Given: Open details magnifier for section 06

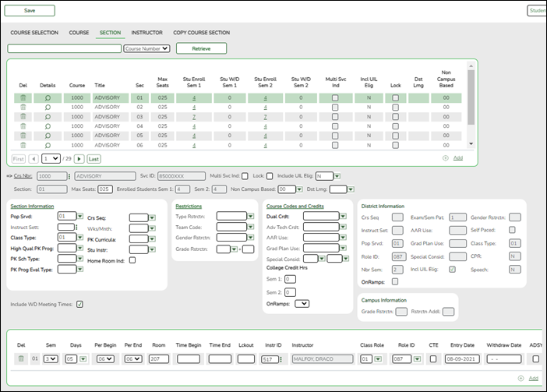Looking at the screenshot, I should pos(48,145).
